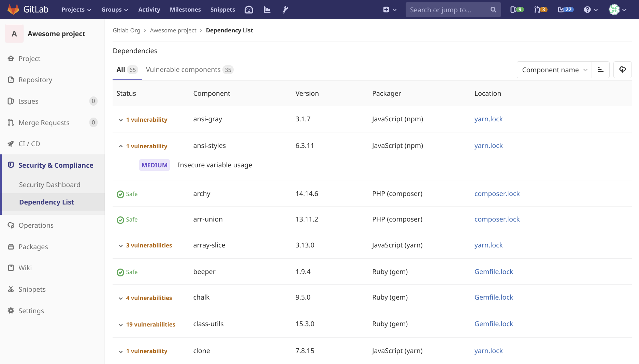Viewport: 639px width, 364px height.
Task: Open the help question mark menu
Action: 591,10
